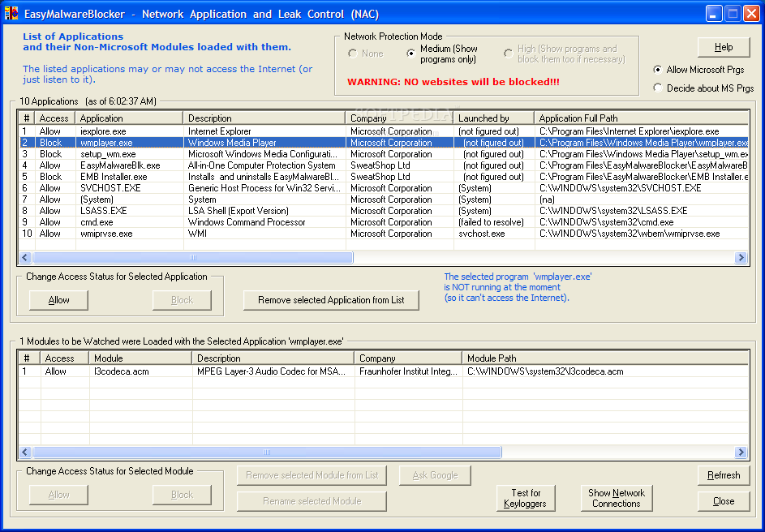Sort by Application column header
Viewport: 765px width, 532px height.
click(x=129, y=118)
